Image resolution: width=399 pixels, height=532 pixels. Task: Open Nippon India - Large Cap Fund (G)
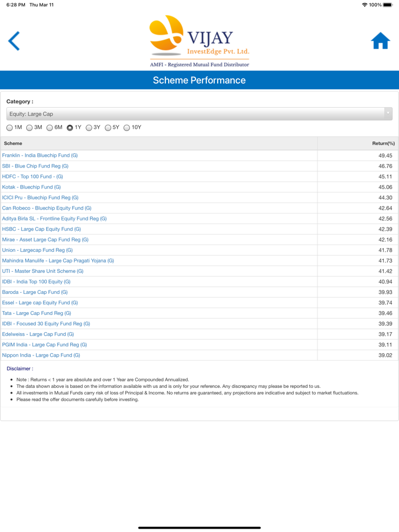41,355
